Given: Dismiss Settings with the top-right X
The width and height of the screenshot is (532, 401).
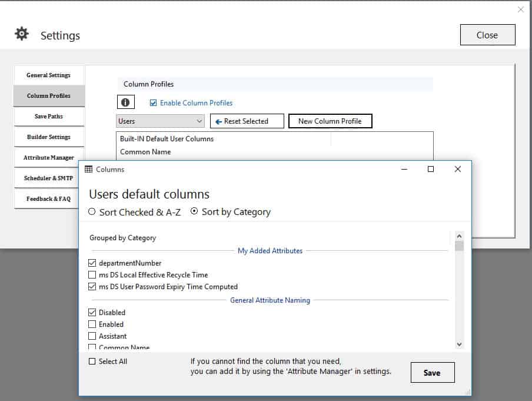Looking at the screenshot, I should (521, 9).
